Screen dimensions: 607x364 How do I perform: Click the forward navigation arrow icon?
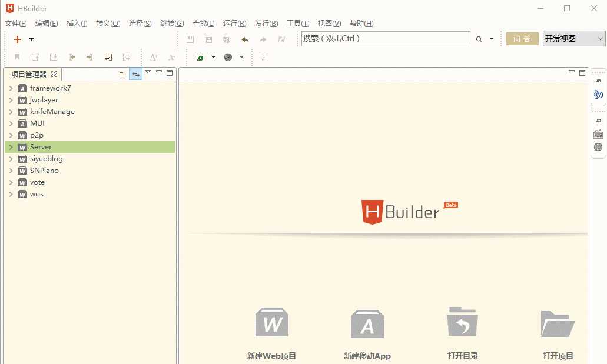(x=263, y=39)
